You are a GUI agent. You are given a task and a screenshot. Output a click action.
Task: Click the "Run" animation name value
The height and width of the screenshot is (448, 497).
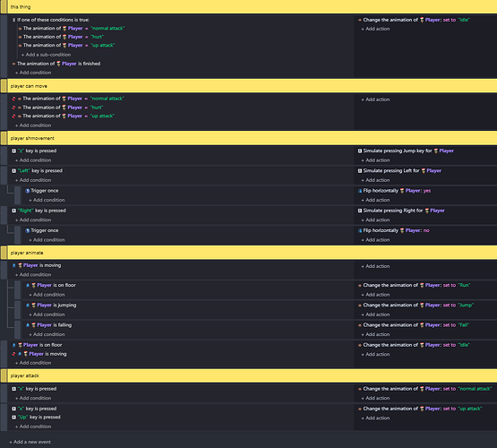[464, 285]
